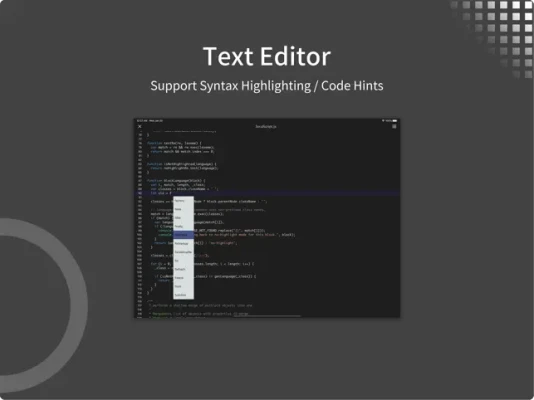Choose the "from" entry in hints popup
This screenshot has width=534, height=400.
pyautogui.click(x=183, y=286)
